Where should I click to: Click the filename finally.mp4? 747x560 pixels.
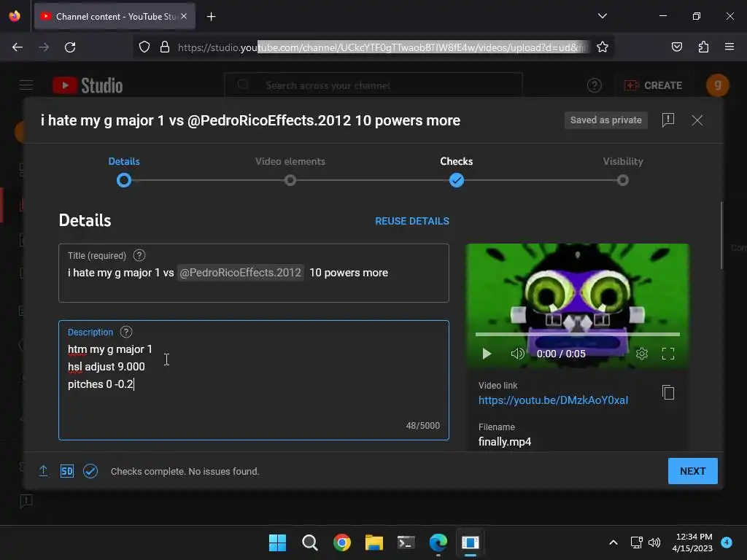pos(505,441)
